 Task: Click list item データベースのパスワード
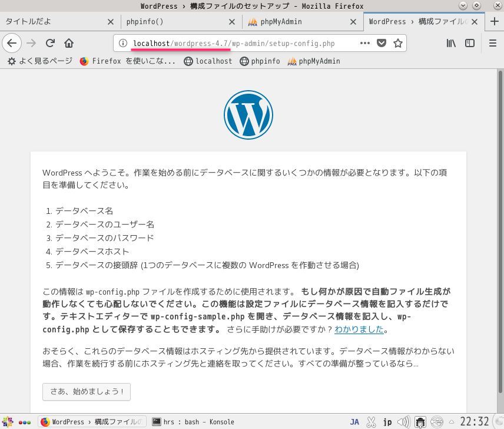click(x=105, y=238)
